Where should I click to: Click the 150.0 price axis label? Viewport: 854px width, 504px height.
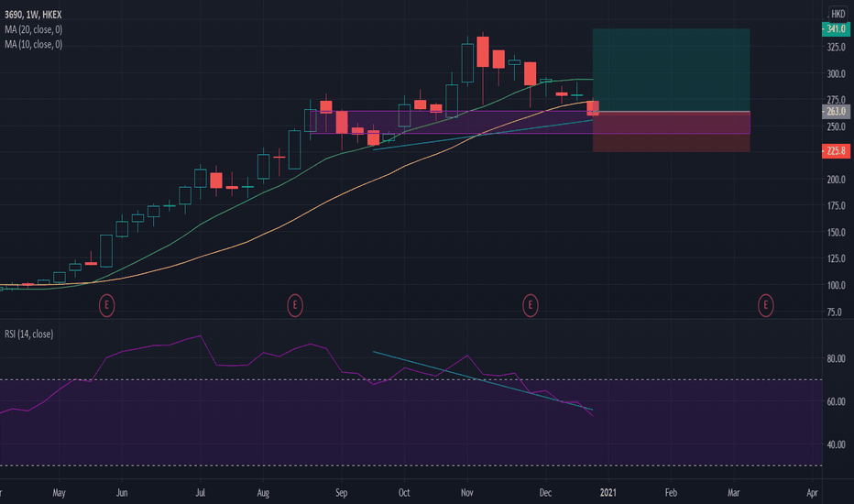coord(836,232)
